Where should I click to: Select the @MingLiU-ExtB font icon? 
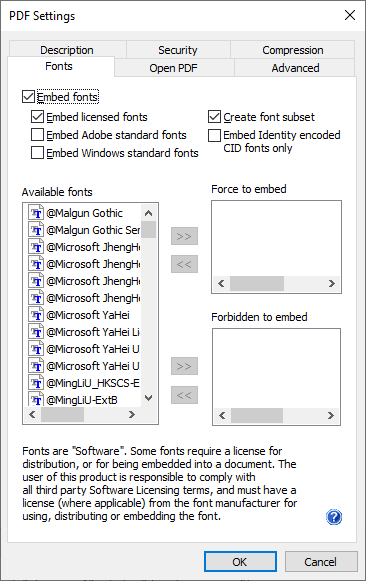point(36,400)
